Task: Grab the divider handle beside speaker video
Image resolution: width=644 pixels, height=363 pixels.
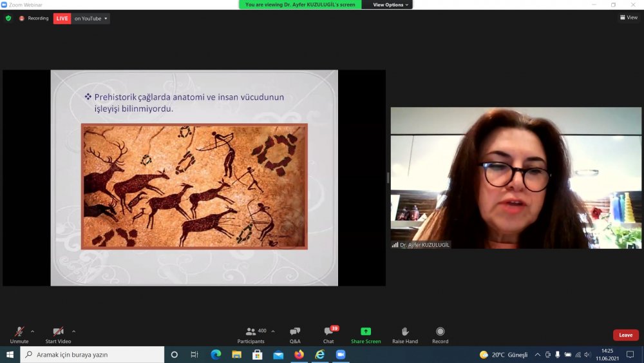Action: (x=388, y=177)
